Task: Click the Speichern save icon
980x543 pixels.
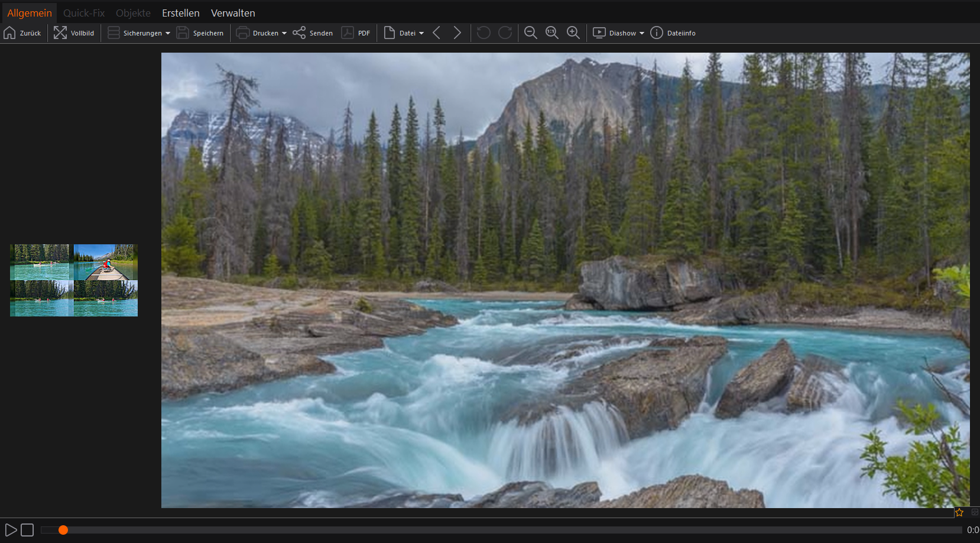Action: point(183,33)
